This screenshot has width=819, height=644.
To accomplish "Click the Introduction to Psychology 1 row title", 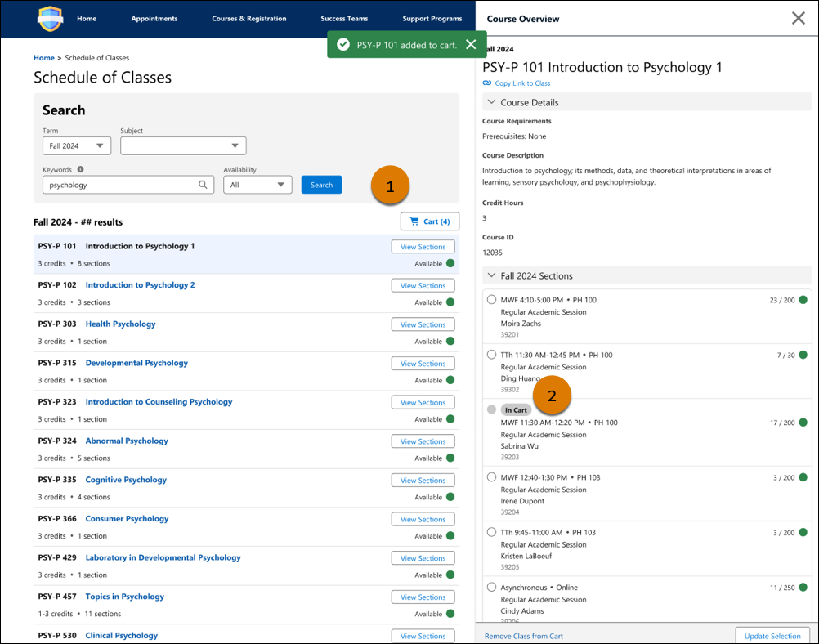I will (x=140, y=245).
